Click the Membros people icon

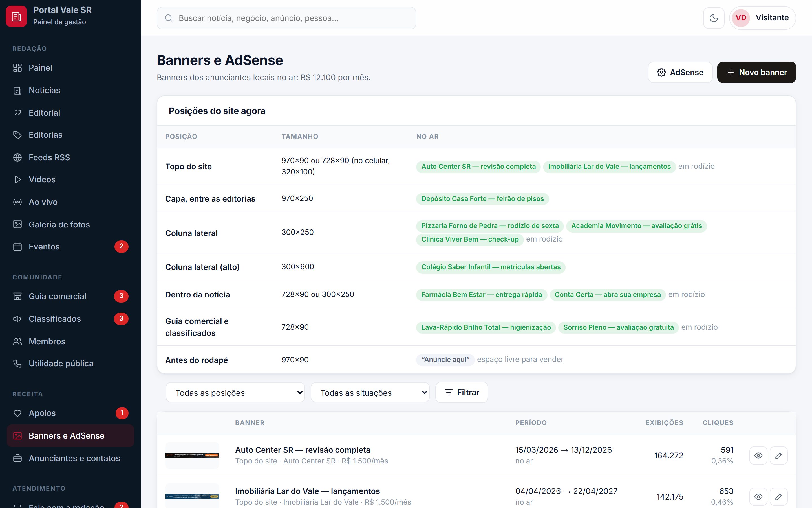[17, 341]
